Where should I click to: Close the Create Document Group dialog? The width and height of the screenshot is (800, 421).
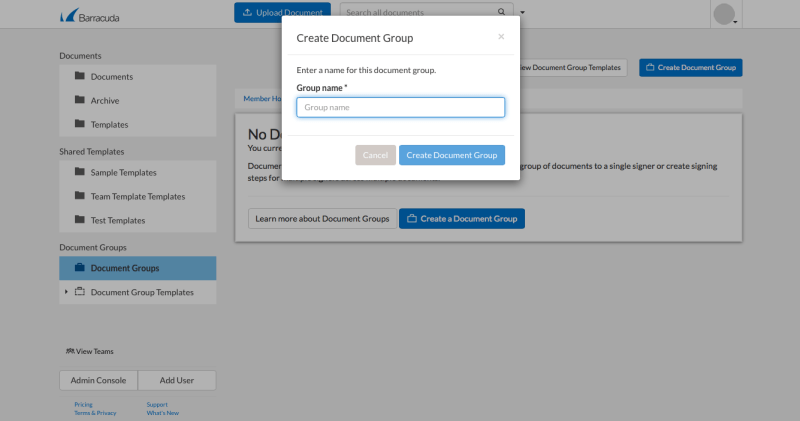[501, 37]
